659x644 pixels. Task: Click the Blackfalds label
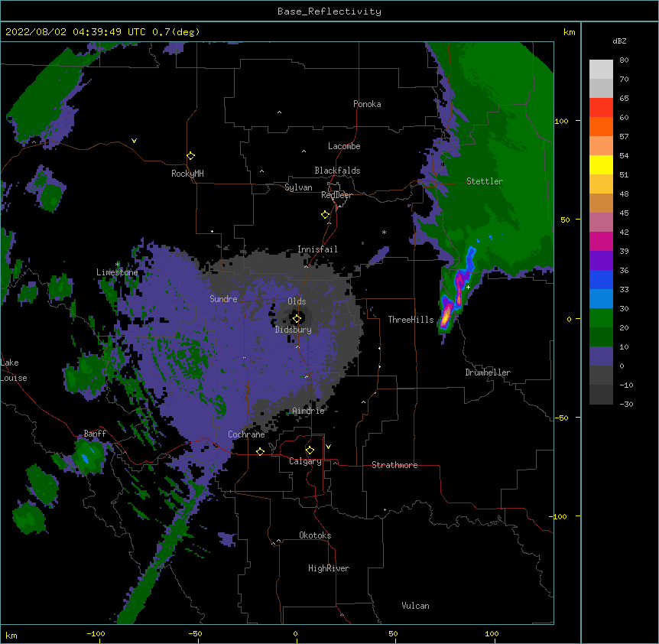pyautogui.click(x=337, y=171)
